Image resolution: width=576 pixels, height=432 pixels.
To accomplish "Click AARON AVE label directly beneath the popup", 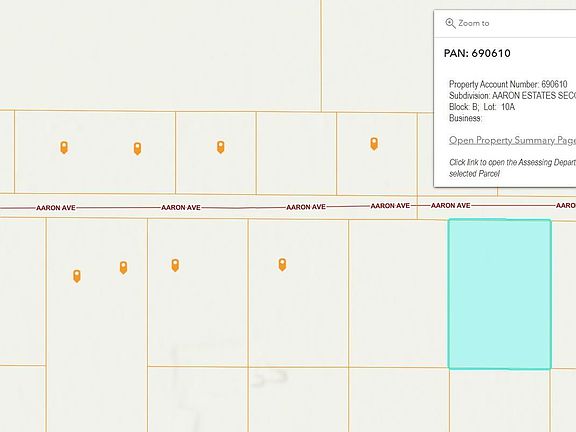I will coord(450,205).
